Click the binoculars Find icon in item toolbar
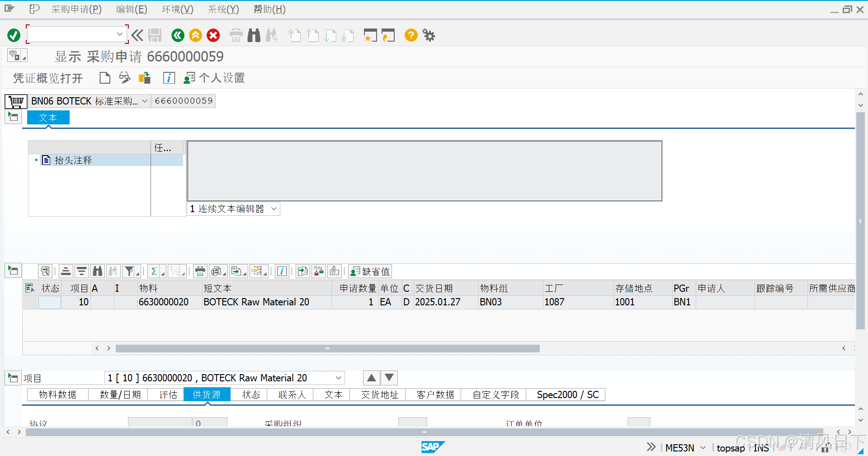 coord(97,271)
